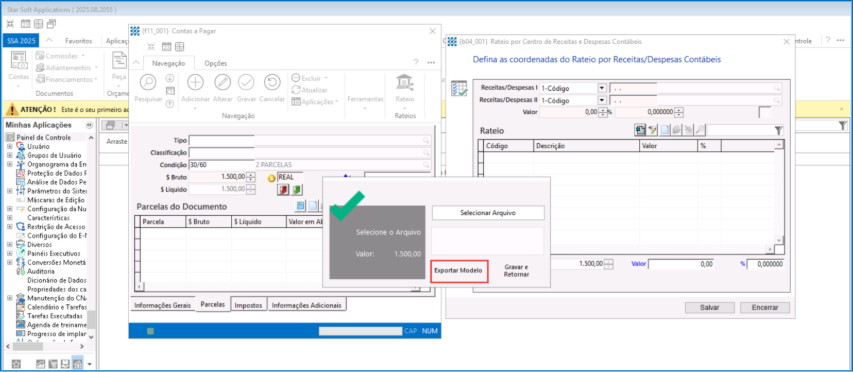Click Gravar e Retornar
The image size is (853, 372).
(x=516, y=271)
